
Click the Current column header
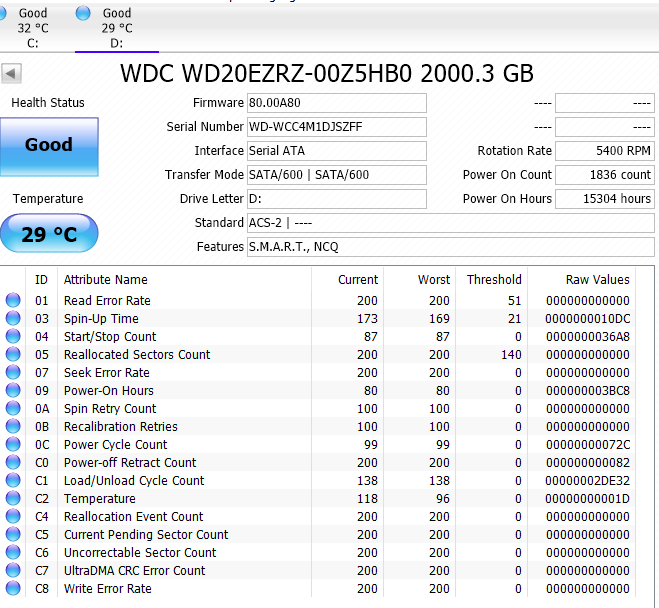[358, 280]
